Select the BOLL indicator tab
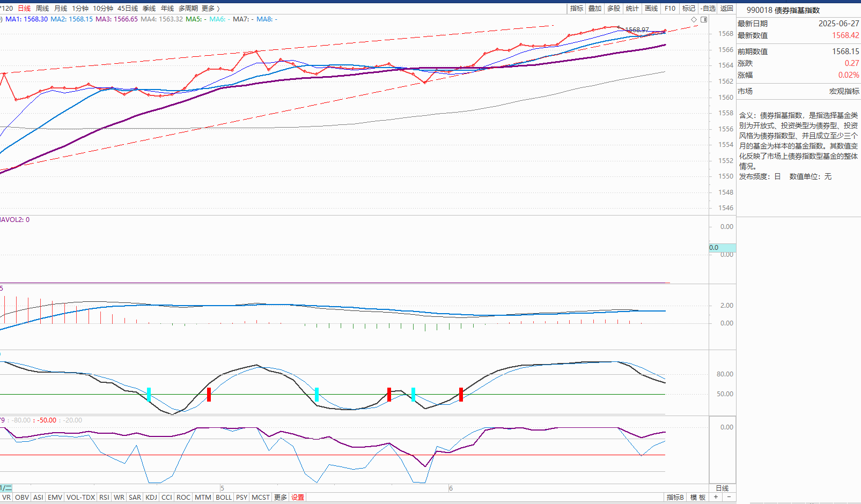The height and width of the screenshot is (504, 861). coord(224,498)
